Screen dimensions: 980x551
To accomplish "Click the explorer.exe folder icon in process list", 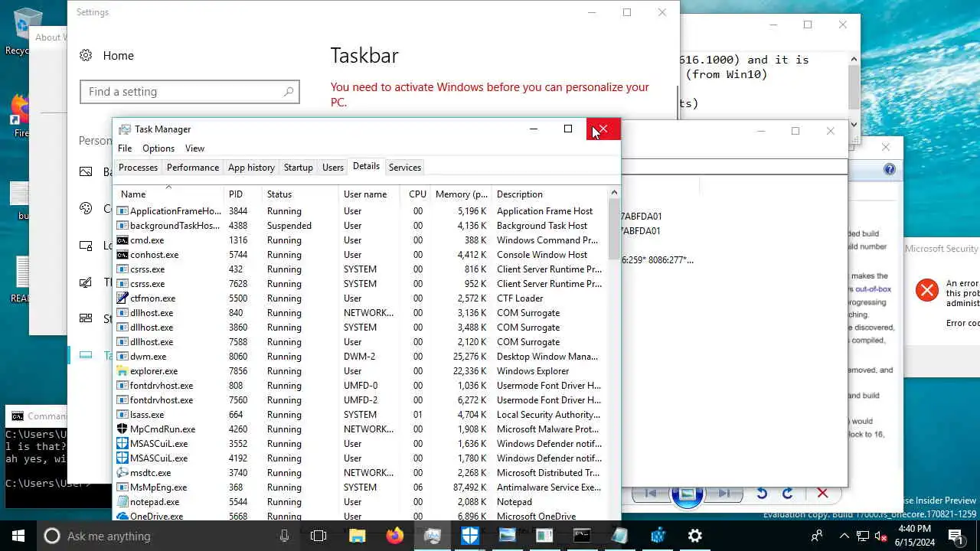I will tap(122, 371).
